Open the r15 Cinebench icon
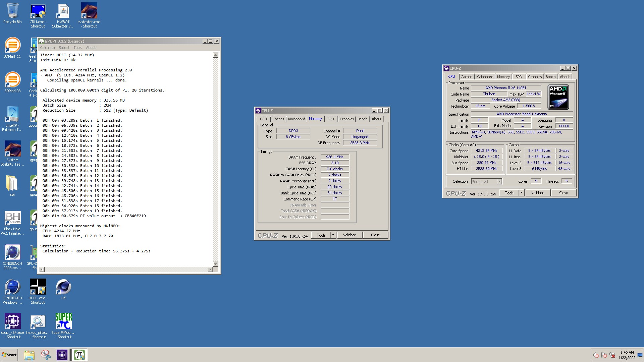Screen dimensions: 644x362 click(63, 290)
